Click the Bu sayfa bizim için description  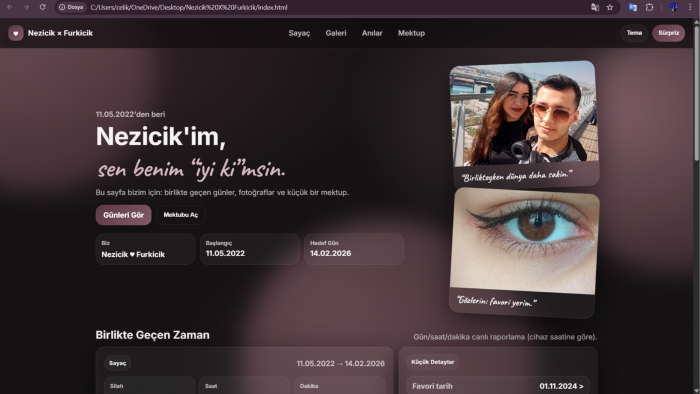coord(222,192)
